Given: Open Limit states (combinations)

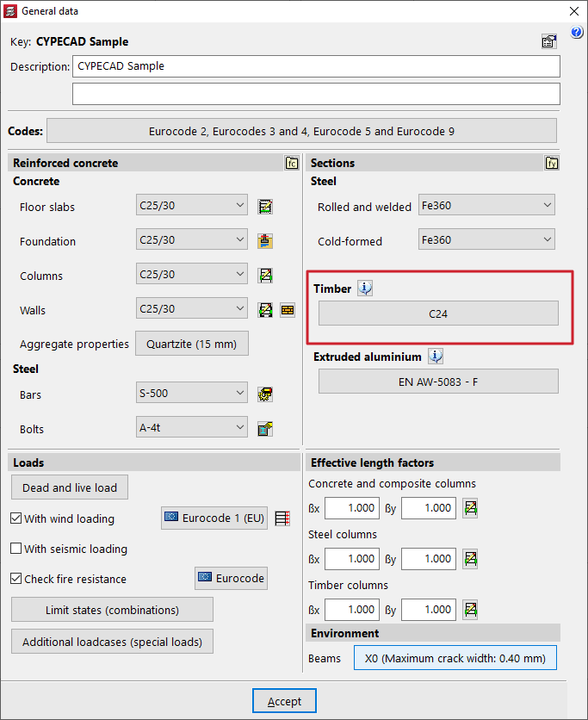Looking at the screenshot, I should (112, 610).
